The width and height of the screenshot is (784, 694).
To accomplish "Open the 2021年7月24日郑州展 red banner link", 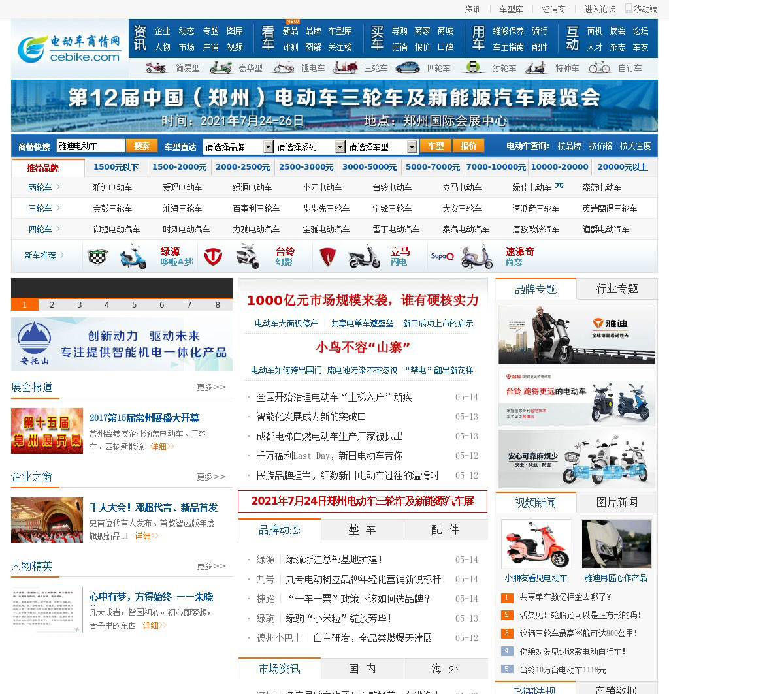I will tap(363, 501).
